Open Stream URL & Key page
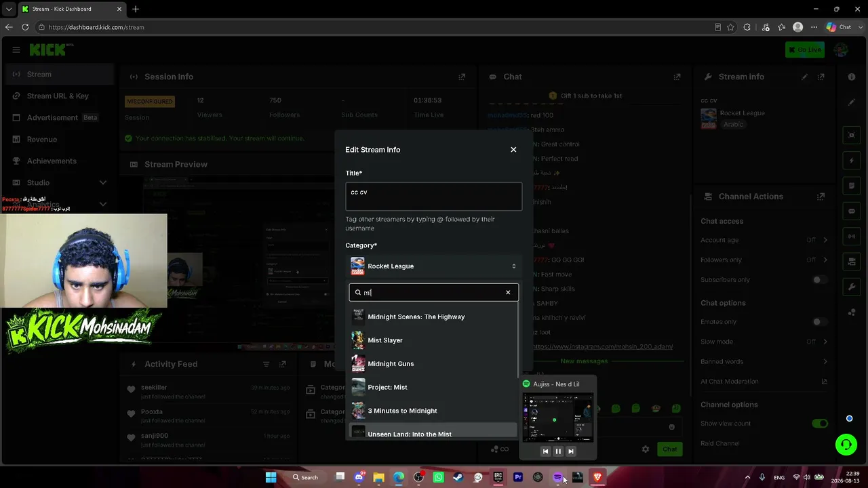This screenshot has width=868, height=488. [x=59, y=96]
